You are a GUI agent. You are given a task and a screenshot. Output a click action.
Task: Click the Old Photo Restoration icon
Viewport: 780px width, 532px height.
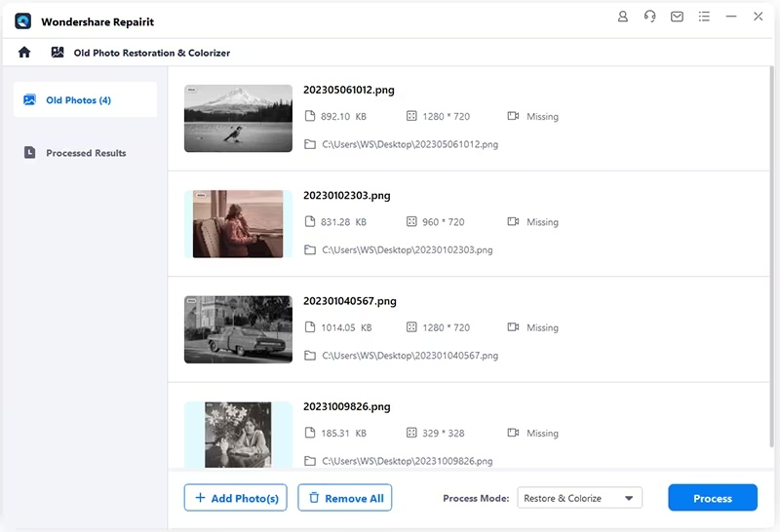(58, 53)
